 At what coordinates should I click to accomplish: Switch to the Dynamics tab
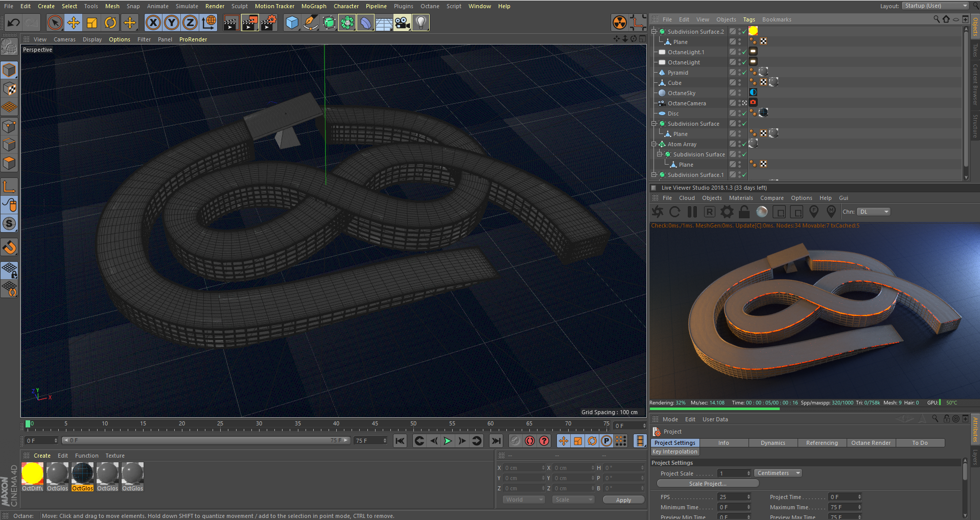(x=773, y=443)
